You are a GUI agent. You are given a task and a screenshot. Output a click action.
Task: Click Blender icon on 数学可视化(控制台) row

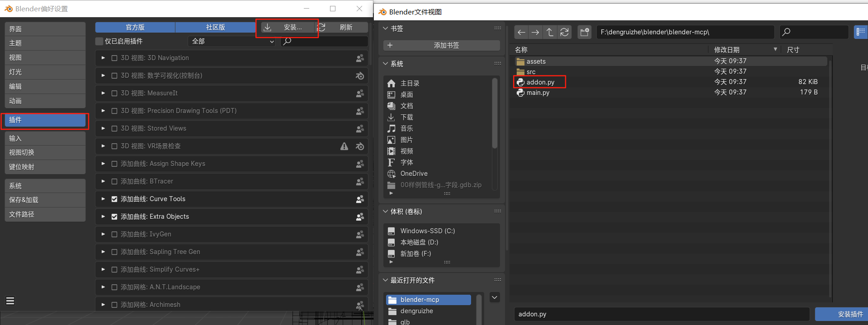click(x=360, y=75)
